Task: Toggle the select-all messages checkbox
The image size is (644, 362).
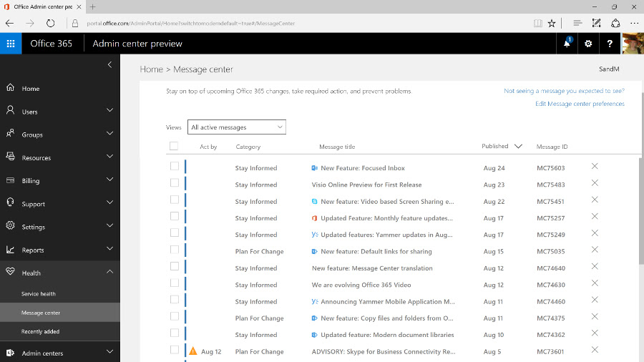Action: click(174, 146)
